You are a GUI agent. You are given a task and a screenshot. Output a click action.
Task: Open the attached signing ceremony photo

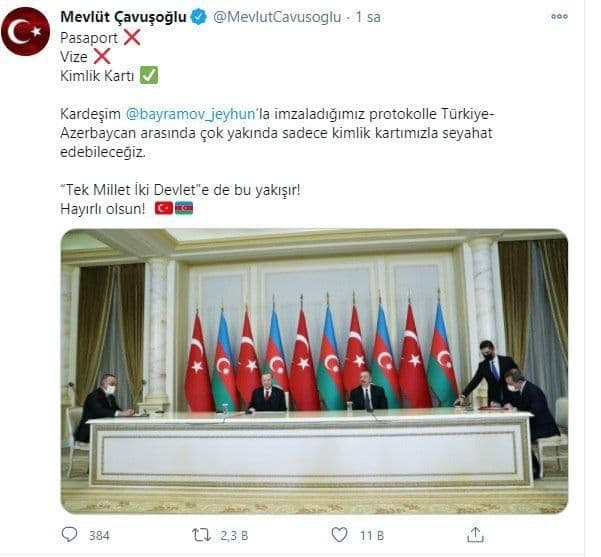[314, 371]
